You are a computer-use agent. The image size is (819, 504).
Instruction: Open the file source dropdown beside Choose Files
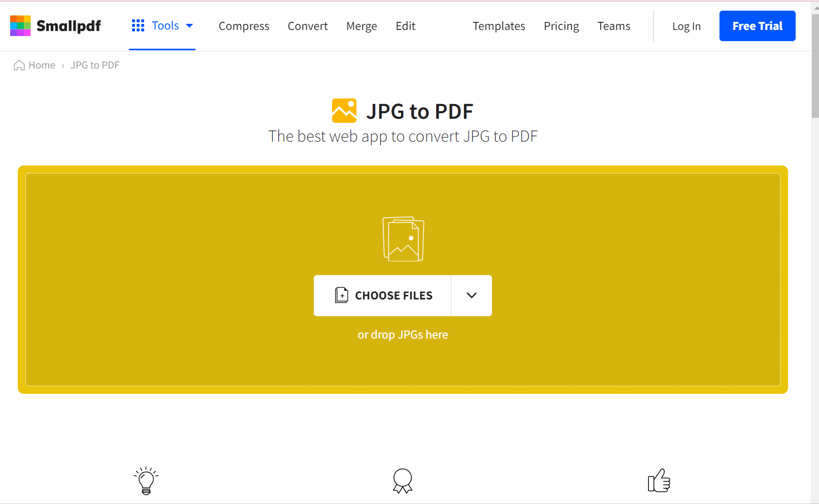[471, 295]
